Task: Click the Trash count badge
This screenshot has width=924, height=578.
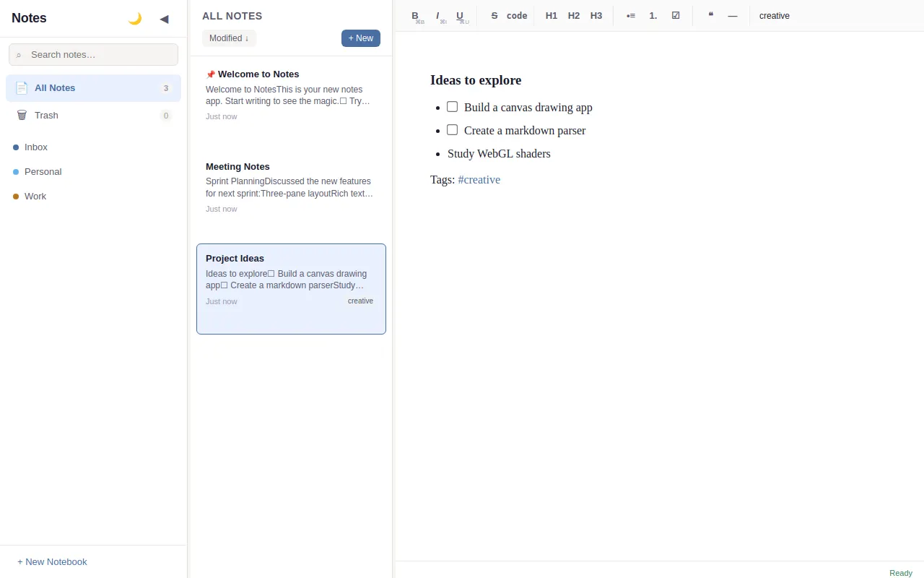Action: (x=166, y=116)
